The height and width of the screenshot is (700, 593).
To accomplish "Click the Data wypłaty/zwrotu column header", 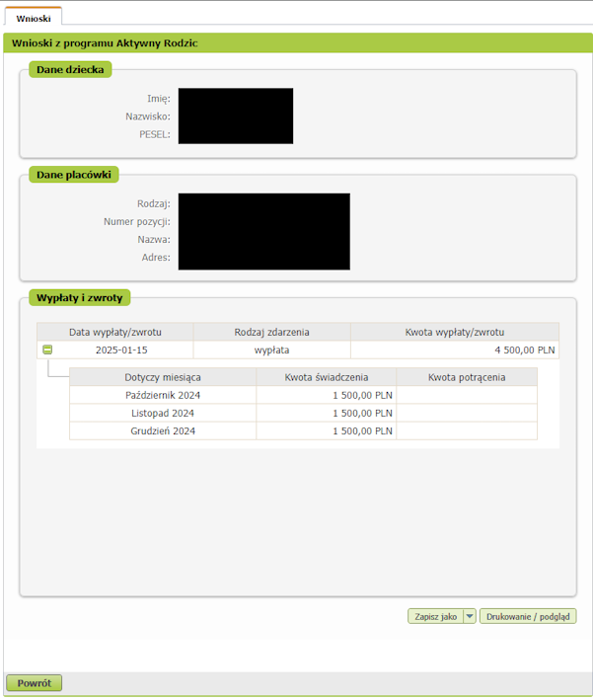I will point(115,332).
